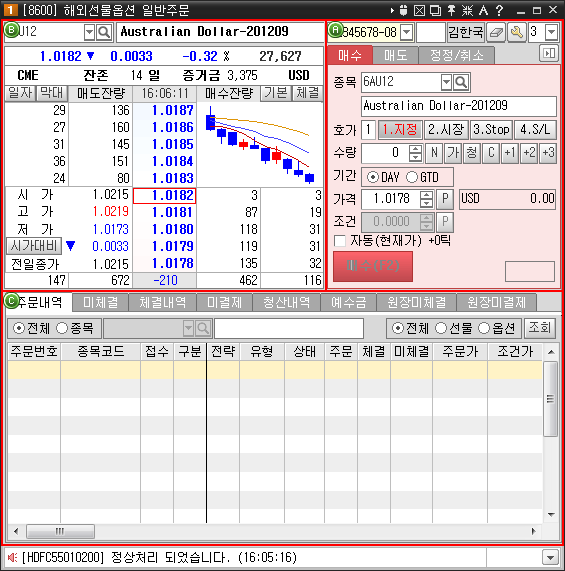
Task: Click the eraser icon beside account name
Action: (x=496, y=32)
